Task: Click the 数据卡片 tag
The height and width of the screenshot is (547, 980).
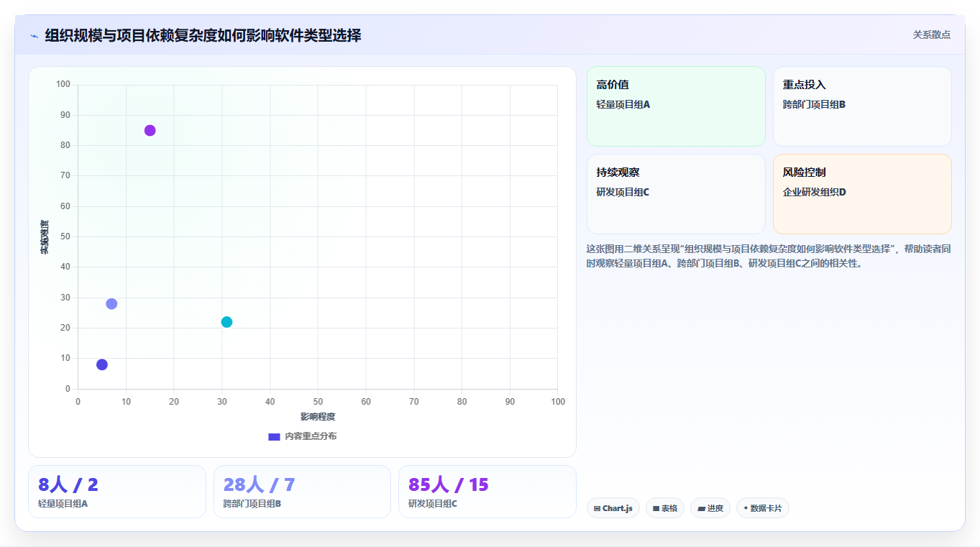Action: click(763, 508)
